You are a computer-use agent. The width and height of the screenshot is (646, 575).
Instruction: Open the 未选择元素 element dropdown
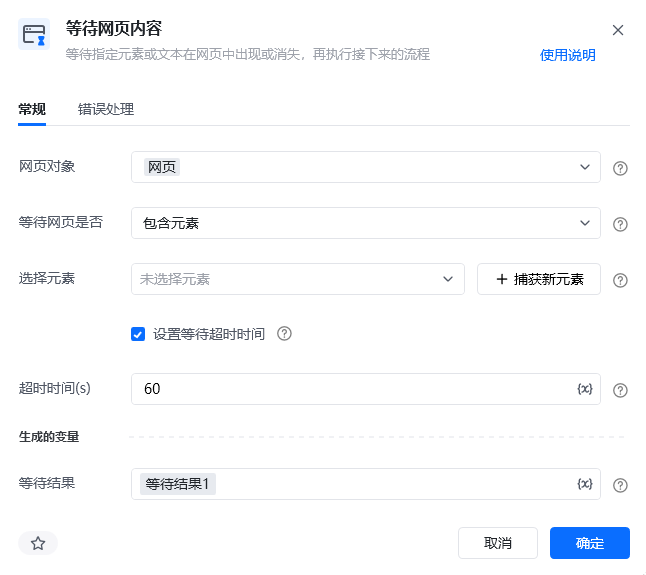click(x=297, y=279)
